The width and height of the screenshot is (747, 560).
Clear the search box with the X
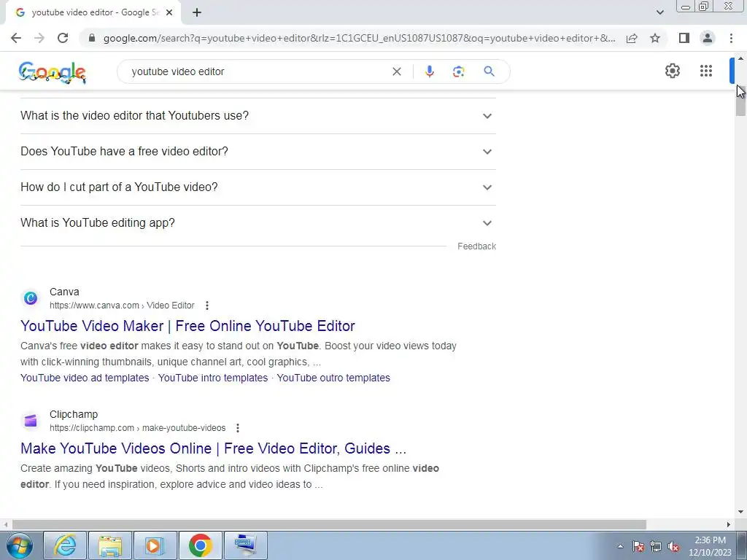(396, 71)
